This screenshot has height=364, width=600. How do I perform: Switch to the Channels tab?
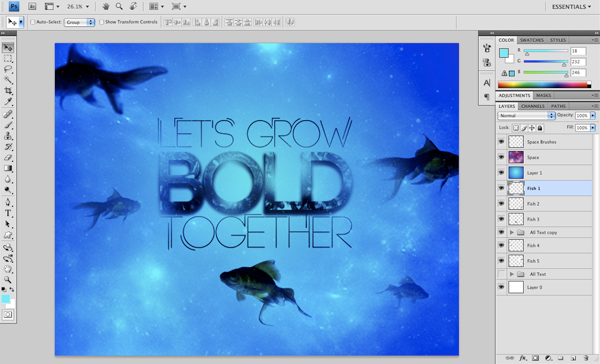(533, 106)
